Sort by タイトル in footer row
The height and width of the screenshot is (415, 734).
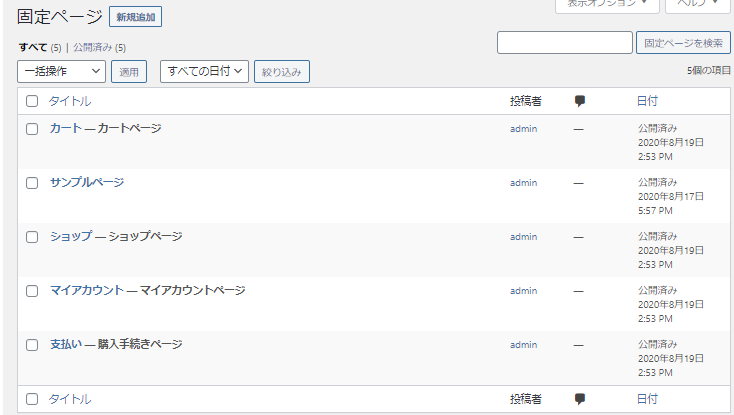tap(70, 399)
